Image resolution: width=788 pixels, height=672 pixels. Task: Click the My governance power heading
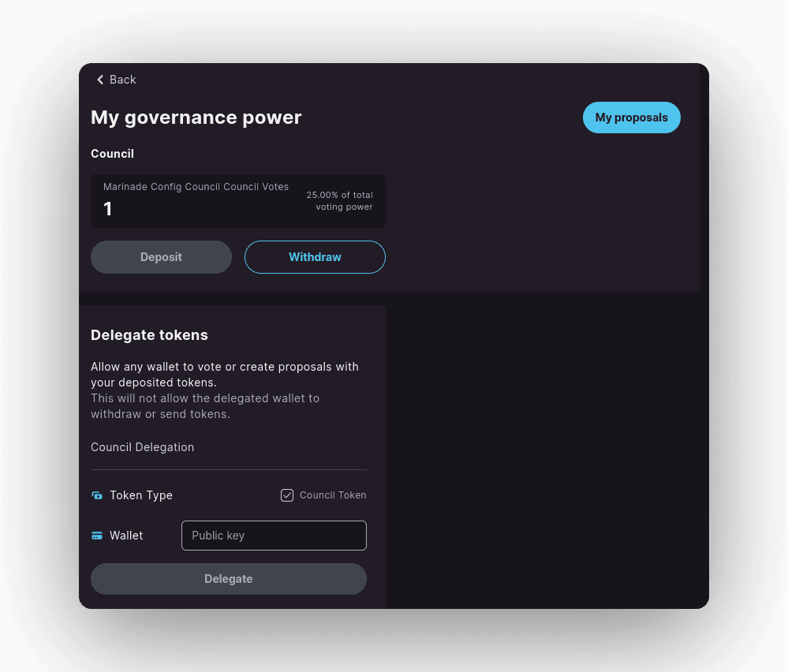(196, 118)
